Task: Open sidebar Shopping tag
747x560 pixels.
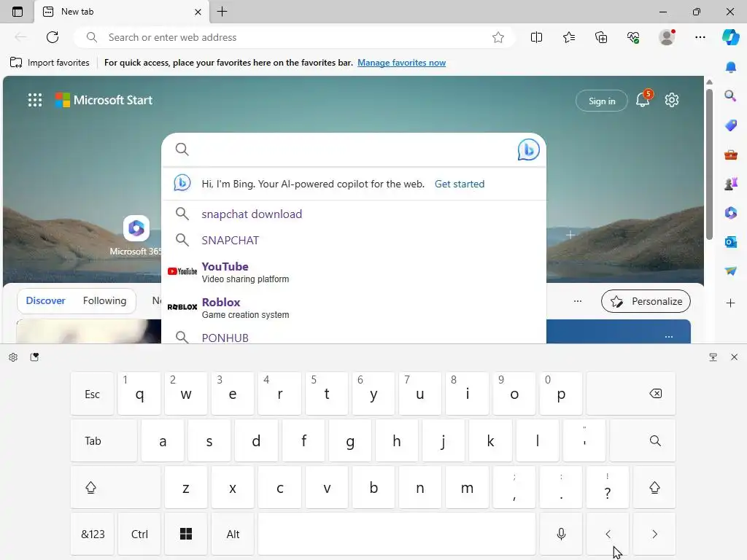Action: point(730,125)
